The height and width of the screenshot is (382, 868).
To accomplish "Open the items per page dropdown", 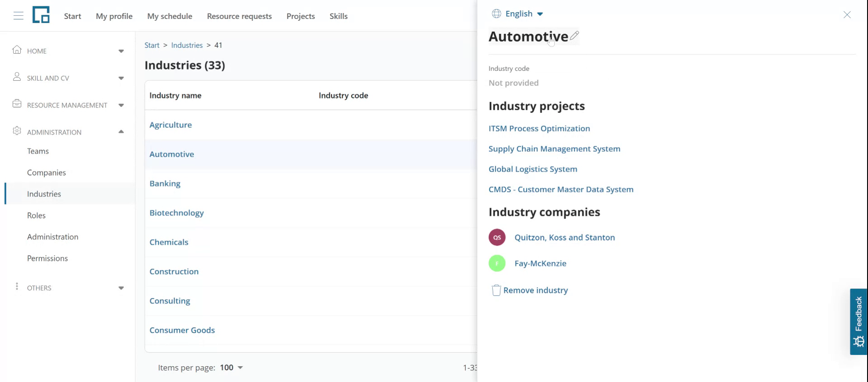I will click(x=231, y=368).
